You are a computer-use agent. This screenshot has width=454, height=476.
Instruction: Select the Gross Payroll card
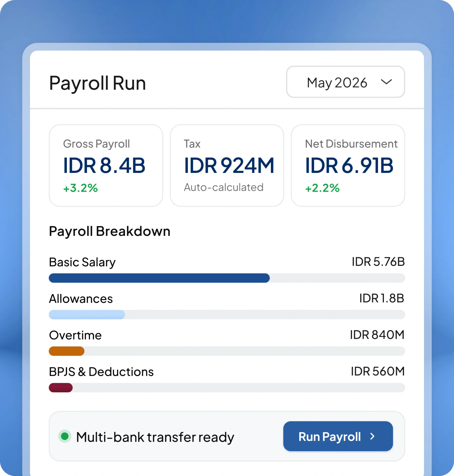coord(106,165)
